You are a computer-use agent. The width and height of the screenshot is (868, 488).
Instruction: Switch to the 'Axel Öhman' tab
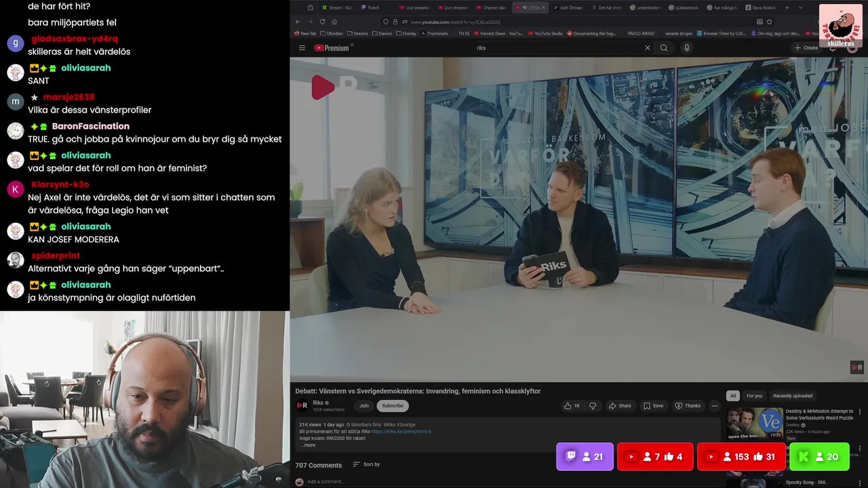click(568, 7)
